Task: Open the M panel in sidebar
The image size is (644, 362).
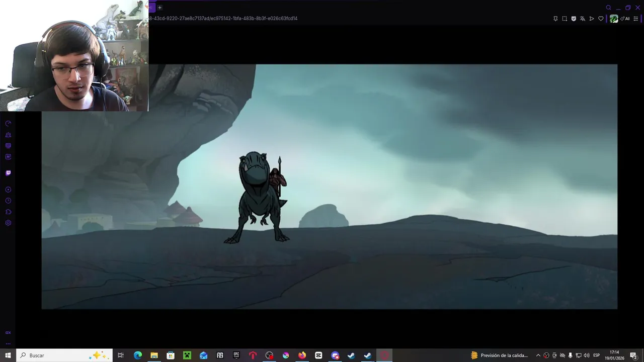Action: pyautogui.click(x=8, y=157)
